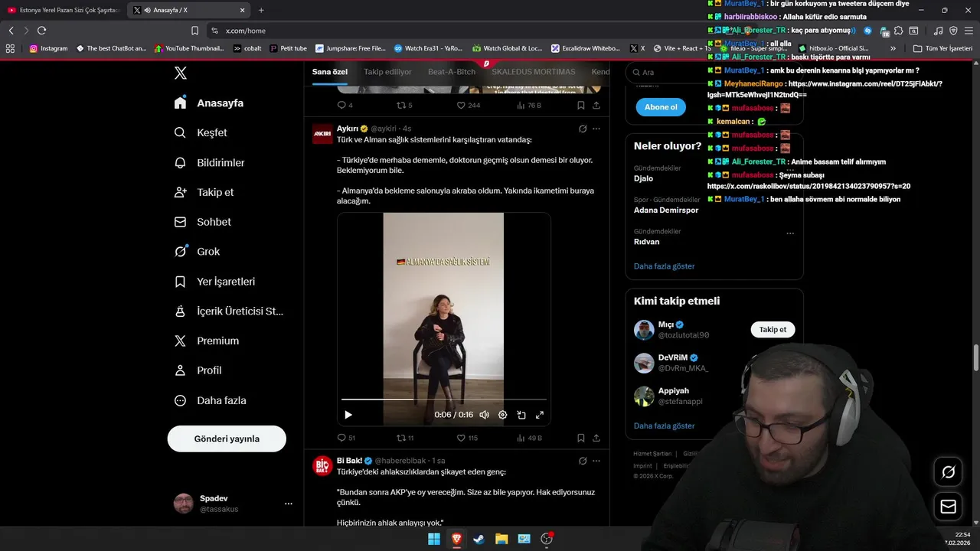The height and width of the screenshot is (551, 980).
Task: Click Grok icon on the Aykırı post
Action: (583, 129)
